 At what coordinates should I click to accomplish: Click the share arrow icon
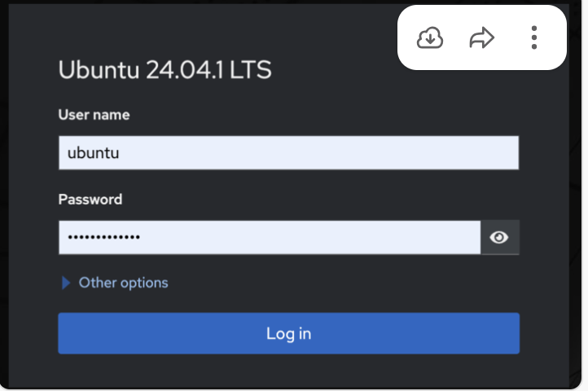pyautogui.click(x=482, y=37)
